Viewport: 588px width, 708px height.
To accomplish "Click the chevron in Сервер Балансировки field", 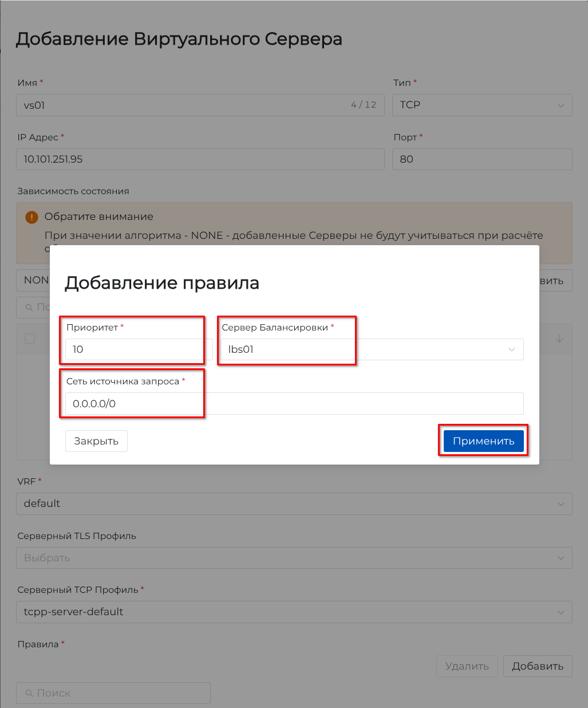I will 512,349.
